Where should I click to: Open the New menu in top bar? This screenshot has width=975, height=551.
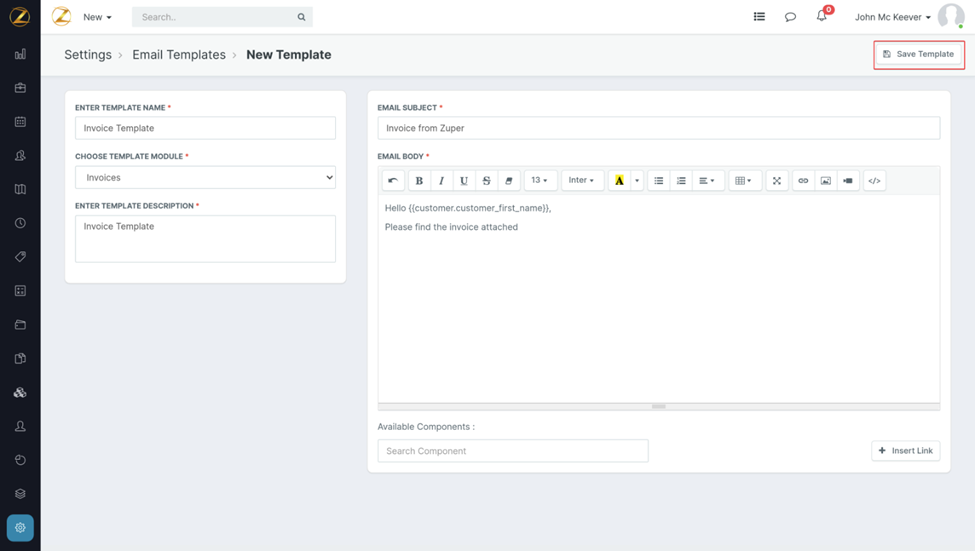click(x=97, y=17)
